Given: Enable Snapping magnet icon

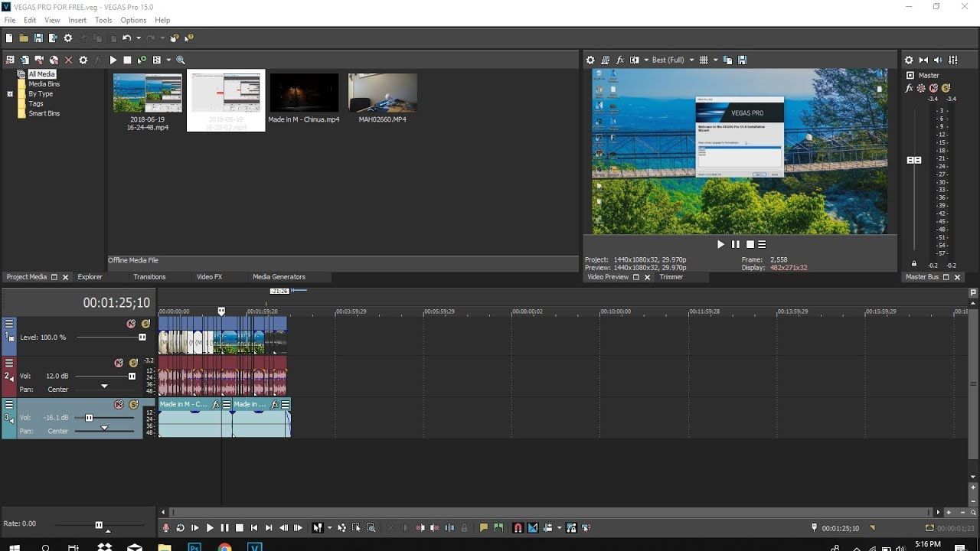Looking at the screenshot, I should coord(518,527).
